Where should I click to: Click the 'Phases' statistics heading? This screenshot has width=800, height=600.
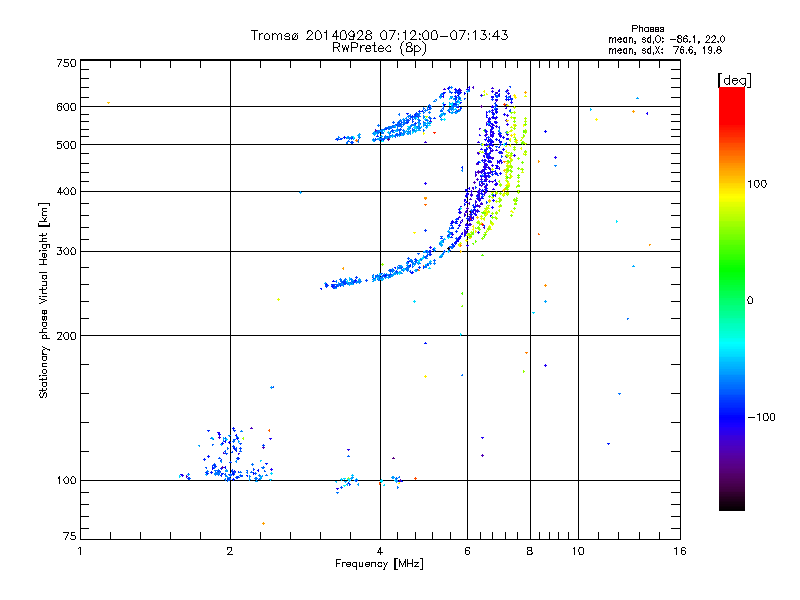(647, 29)
